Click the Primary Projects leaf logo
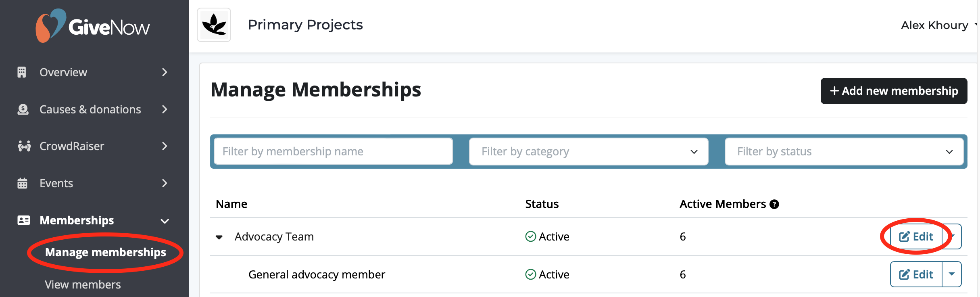Screen dimensions: 980x297 point(214,24)
